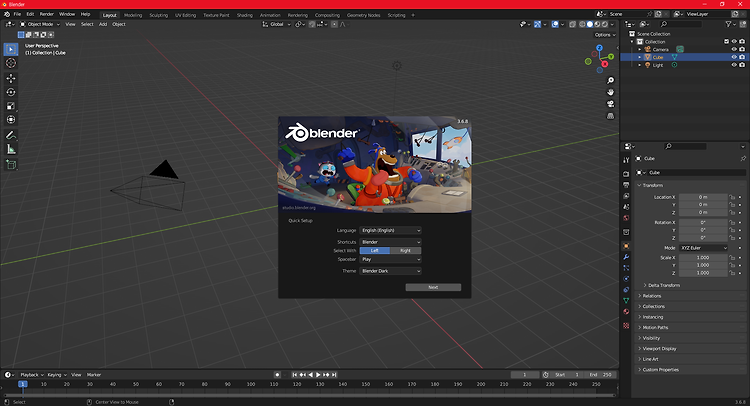Select the Add Cube tool
Viewport: 750px width, 406px height.
coord(11,165)
